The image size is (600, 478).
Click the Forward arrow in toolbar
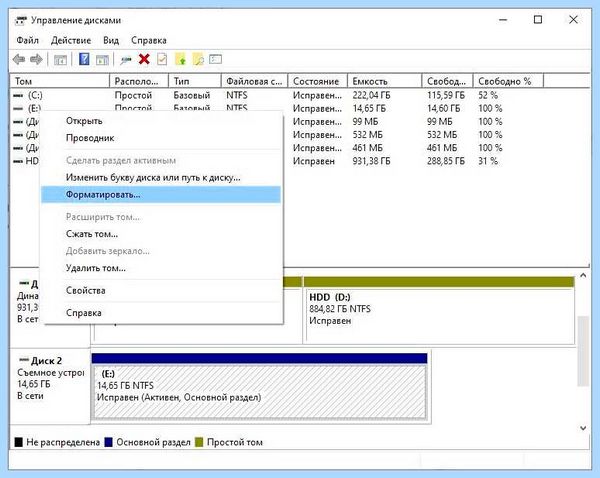coord(36,59)
